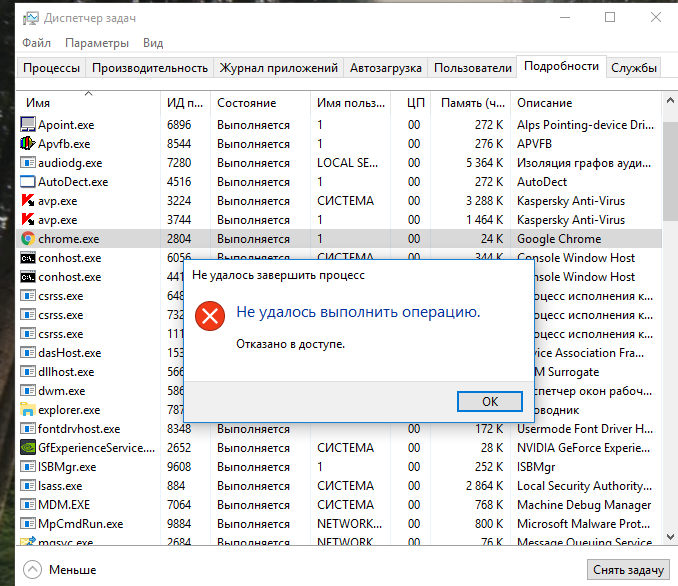The width and height of the screenshot is (678, 586).
Task: Click the vertical scrollbar thumb
Action: click(x=670, y=173)
